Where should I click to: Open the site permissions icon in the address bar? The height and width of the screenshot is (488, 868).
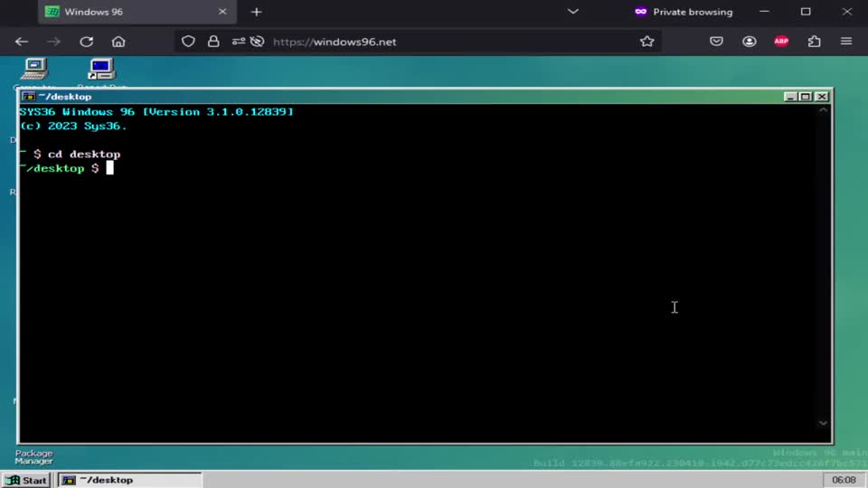(239, 42)
